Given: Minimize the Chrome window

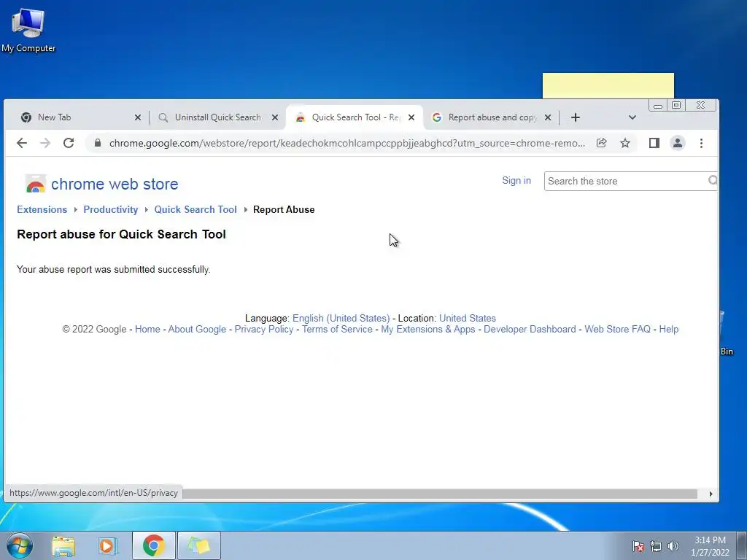Looking at the screenshot, I should tap(658, 106).
